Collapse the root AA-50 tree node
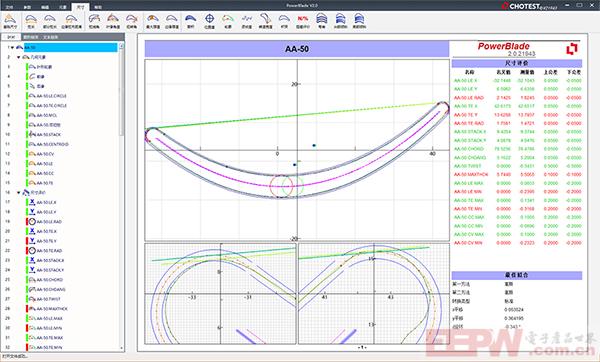Screen dimensions: 600x362 point(13,47)
